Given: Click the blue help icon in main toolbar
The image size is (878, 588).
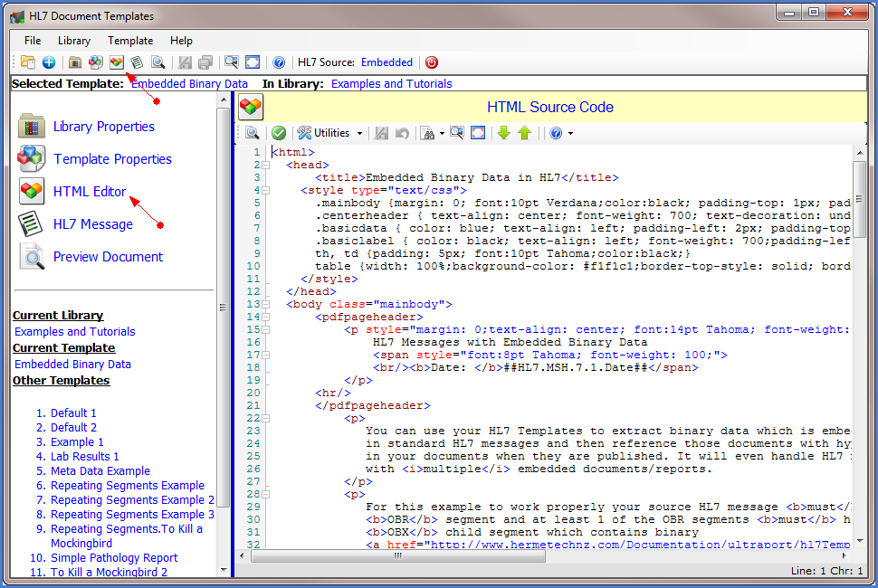Looking at the screenshot, I should click(279, 62).
